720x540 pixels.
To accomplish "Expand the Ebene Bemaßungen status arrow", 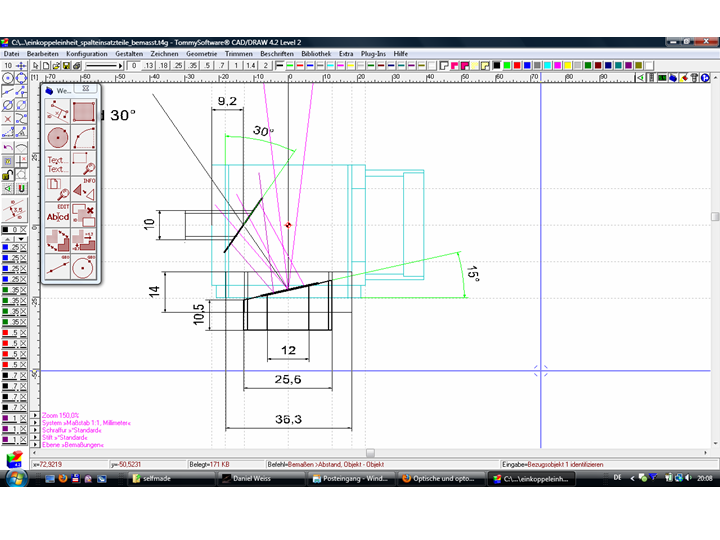I will point(36,446).
